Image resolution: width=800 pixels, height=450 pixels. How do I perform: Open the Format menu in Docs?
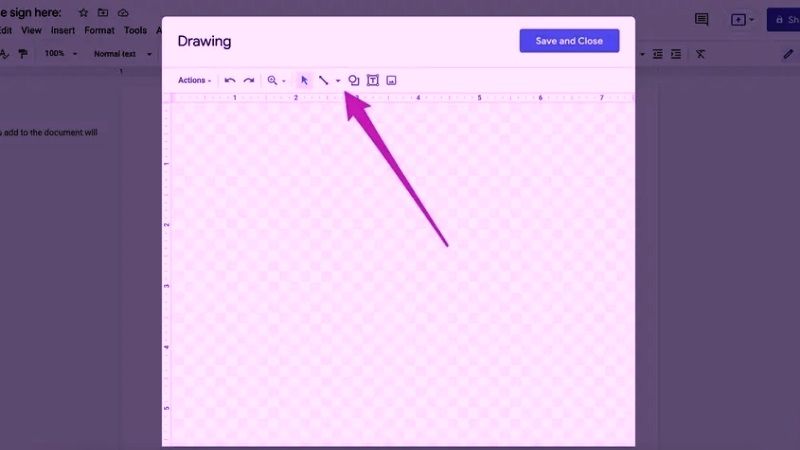coord(99,30)
